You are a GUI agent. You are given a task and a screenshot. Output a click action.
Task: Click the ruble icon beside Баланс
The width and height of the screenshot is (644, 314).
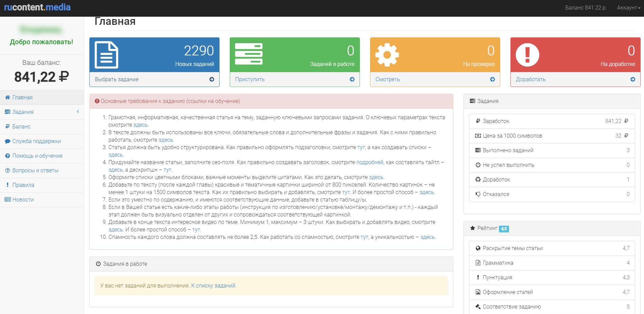point(7,126)
